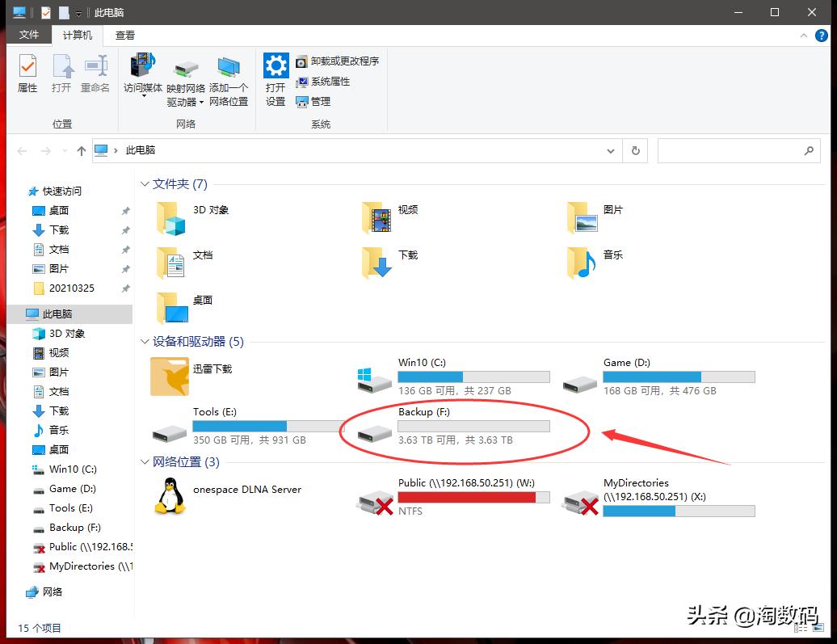This screenshot has height=644, width=837.
Task: Collapse the 文件夹 (7) group
Action: pos(144,183)
